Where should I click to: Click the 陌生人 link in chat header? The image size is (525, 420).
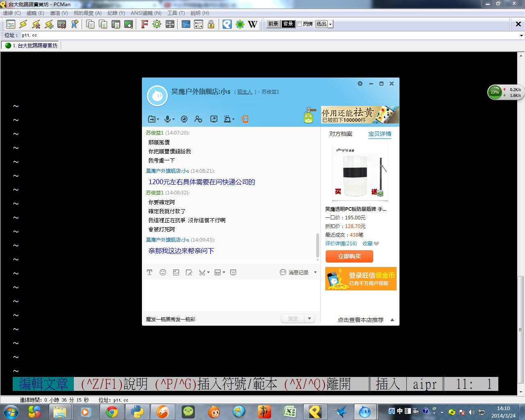pos(245,92)
